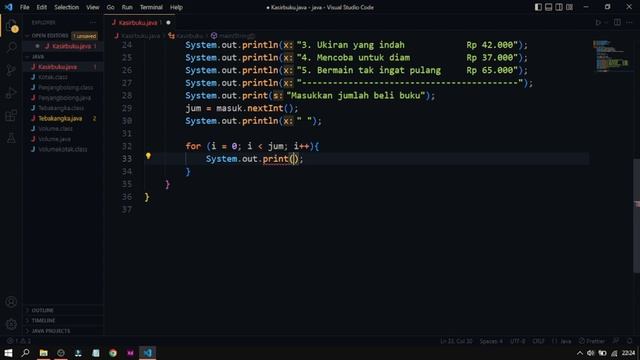Open the Accounts icon in activity bar
This screenshot has width=640, height=360.
pyautogui.click(x=11, y=302)
